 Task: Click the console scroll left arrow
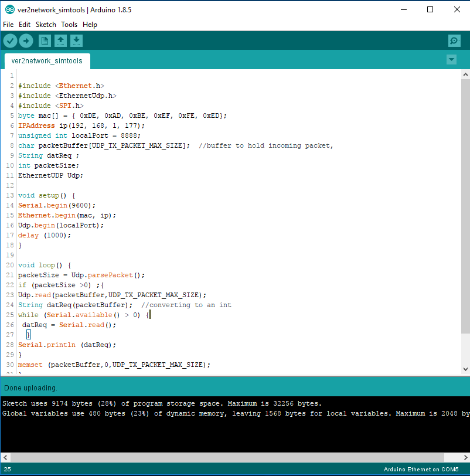click(5, 457)
